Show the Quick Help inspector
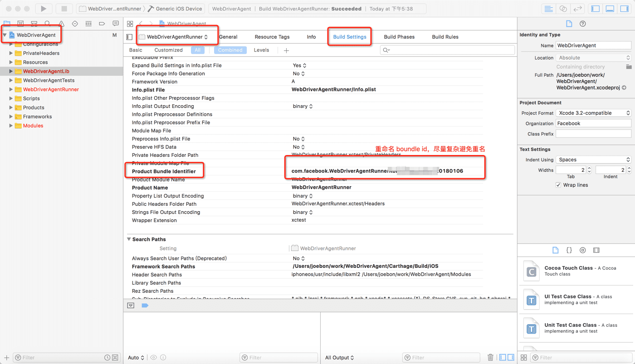The image size is (635, 364). point(583,24)
